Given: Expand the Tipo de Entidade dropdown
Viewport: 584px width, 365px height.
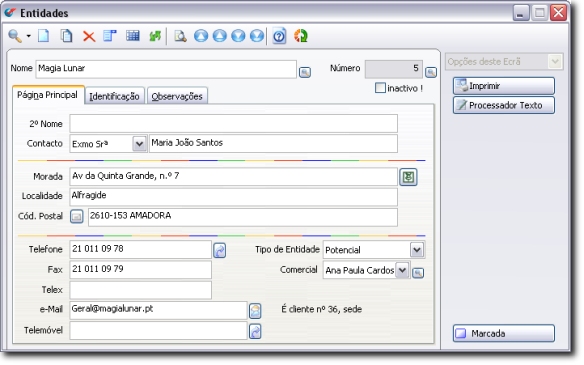Looking at the screenshot, I should [x=417, y=250].
